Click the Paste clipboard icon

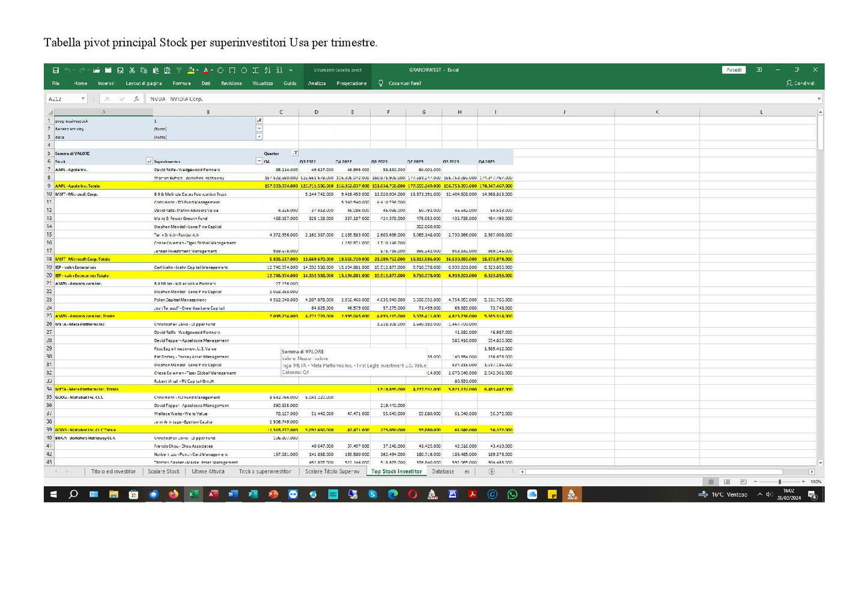click(x=156, y=70)
